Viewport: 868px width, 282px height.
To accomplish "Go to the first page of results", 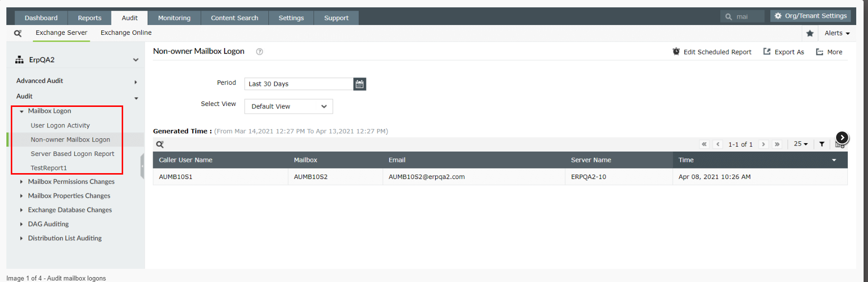I will coord(705,144).
